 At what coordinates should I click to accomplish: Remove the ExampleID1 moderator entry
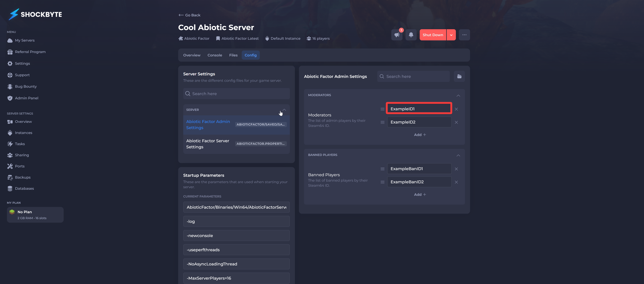456,109
